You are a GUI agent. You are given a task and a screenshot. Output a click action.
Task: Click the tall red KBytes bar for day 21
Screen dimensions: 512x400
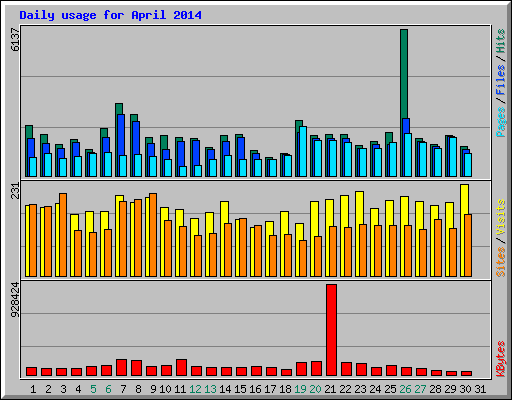pyautogui.click(x=331, y=330)
